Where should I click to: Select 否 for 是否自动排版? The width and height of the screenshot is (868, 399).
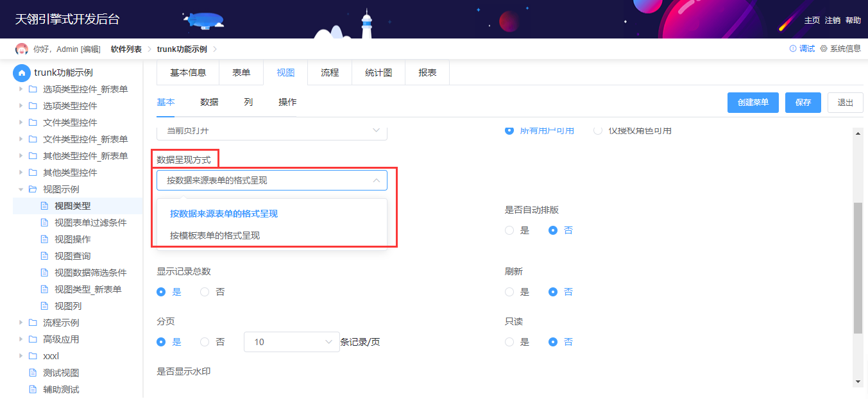tap(553, 230)
